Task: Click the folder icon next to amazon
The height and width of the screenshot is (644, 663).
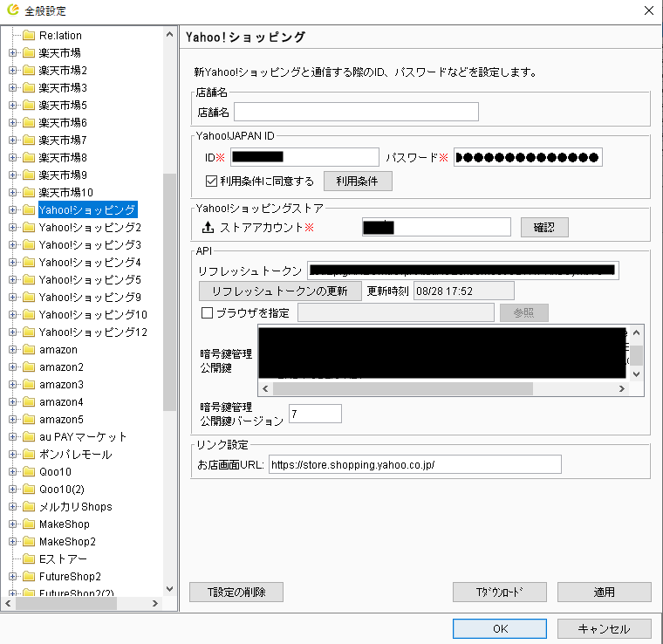Action: click(x=28, y=350)
